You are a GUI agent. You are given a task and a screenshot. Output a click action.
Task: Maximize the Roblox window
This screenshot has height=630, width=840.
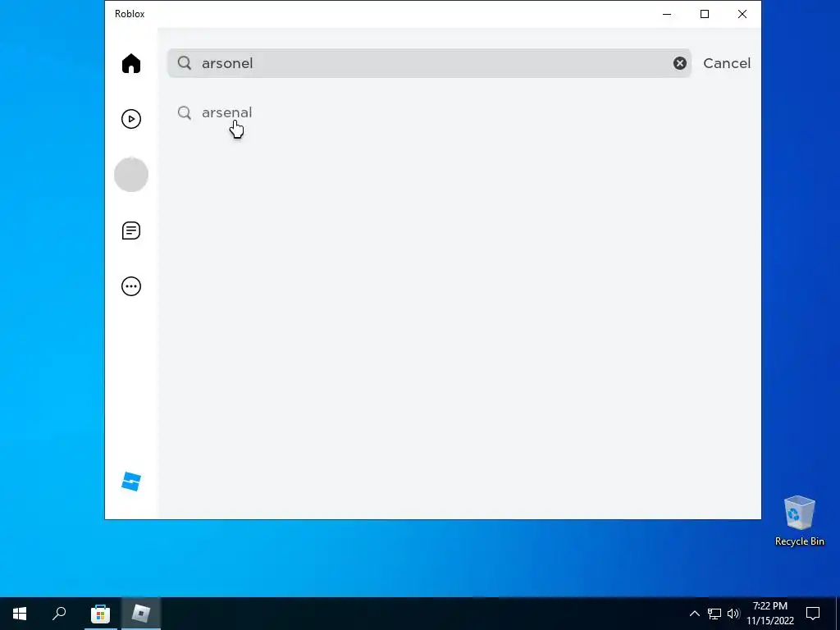point(705,14)
